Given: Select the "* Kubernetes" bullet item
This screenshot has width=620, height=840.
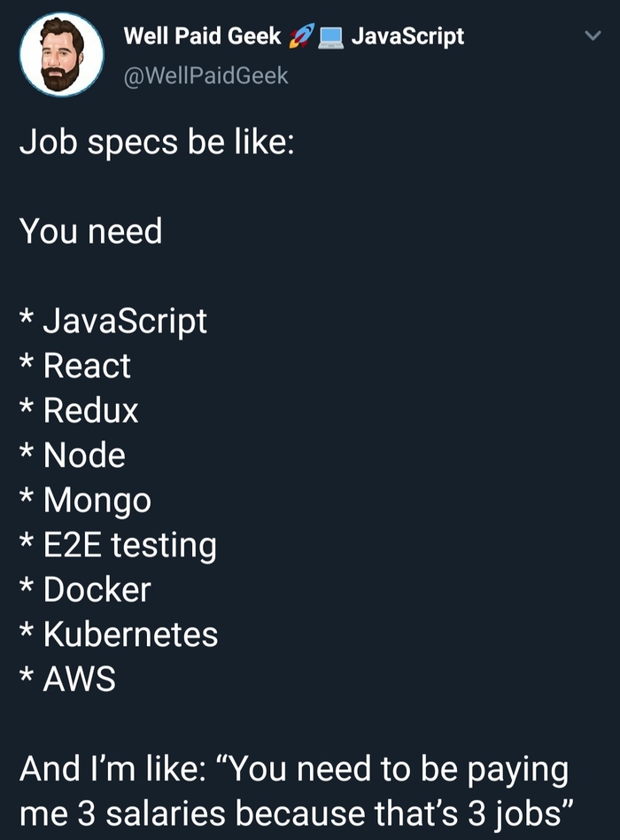Looking at the screenshot, I should pos(119,634).
